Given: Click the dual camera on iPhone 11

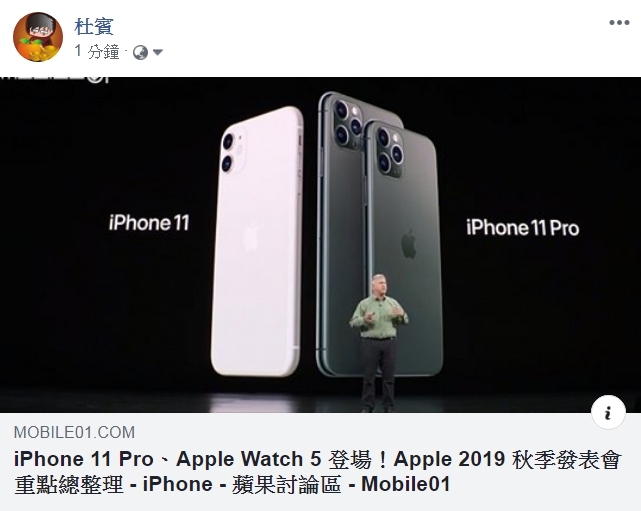Looking at the screenshot, I should click(234, 151).
